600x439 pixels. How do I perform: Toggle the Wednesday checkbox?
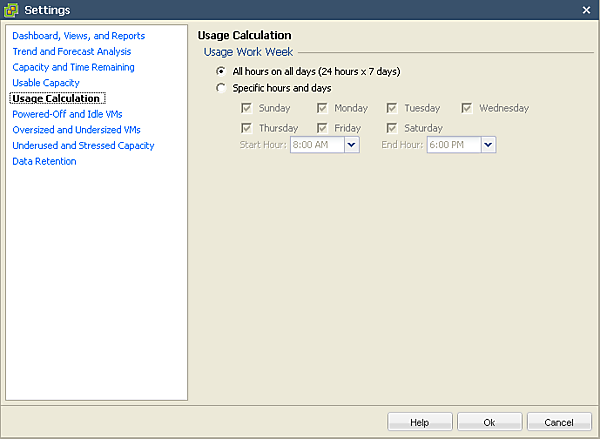tap(467, 108)
